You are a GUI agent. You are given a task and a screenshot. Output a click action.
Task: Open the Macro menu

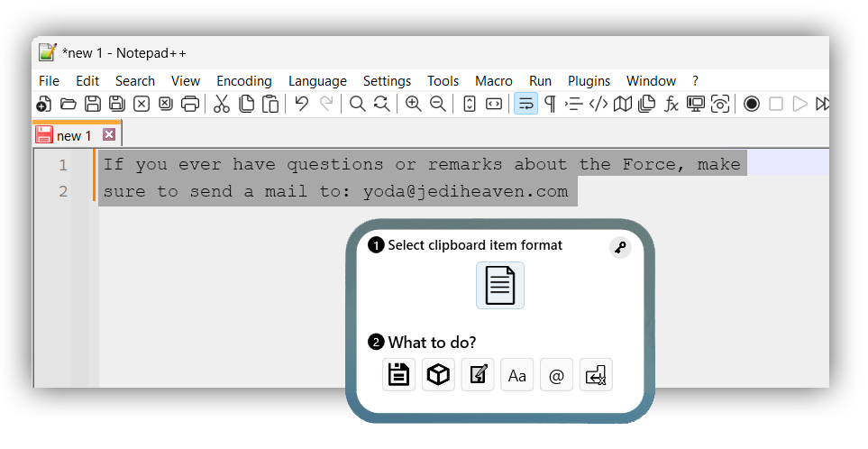tap(494, 81)
